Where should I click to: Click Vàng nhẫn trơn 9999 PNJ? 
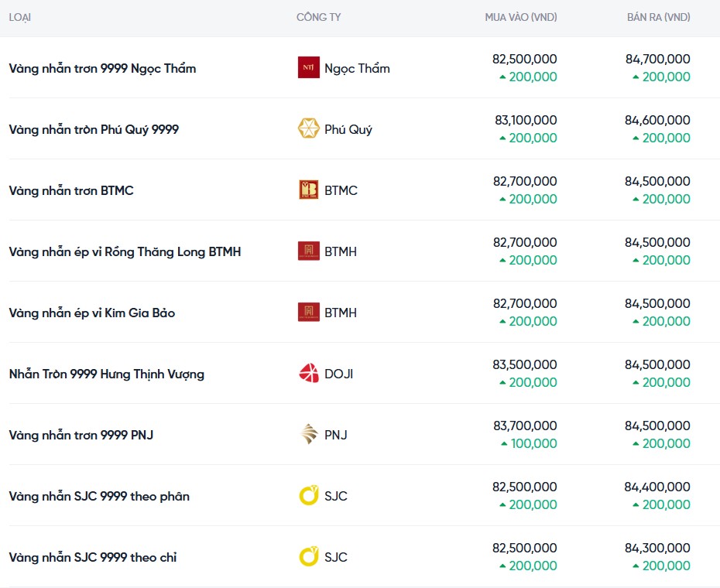81,435
